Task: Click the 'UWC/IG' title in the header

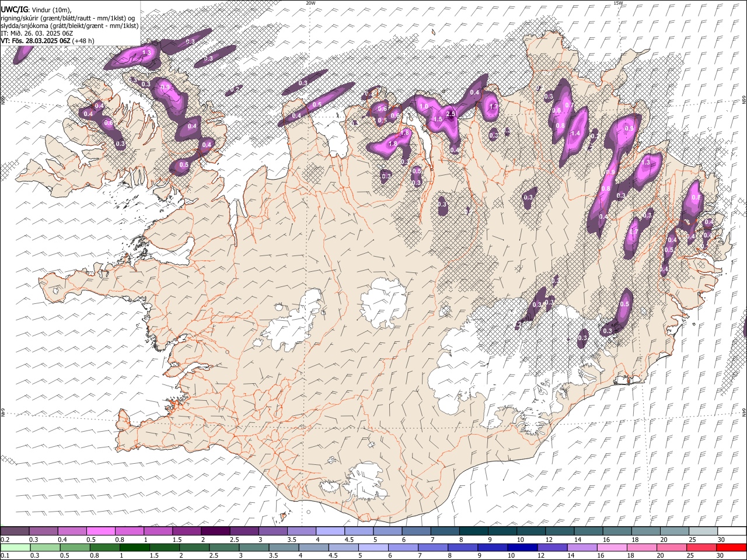Action: (x=13, y=10)
